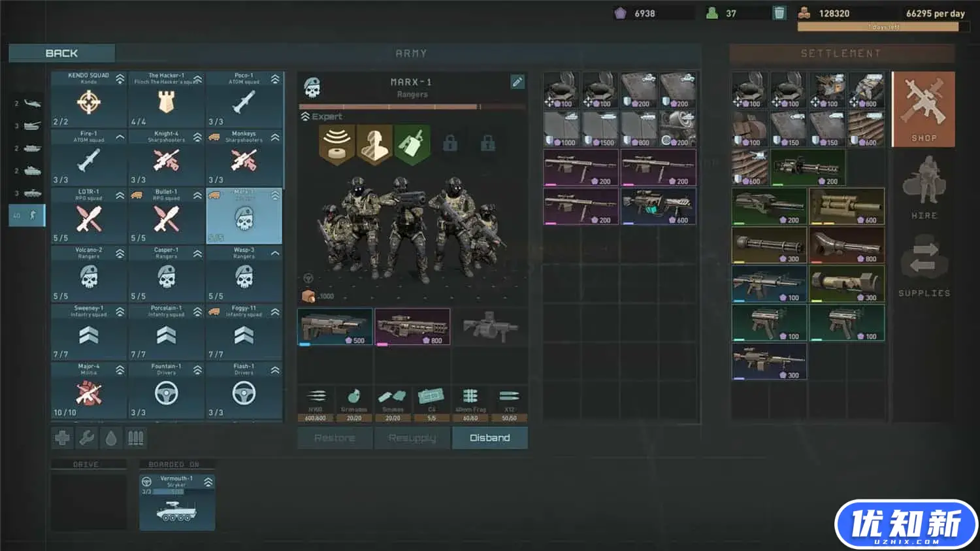
Task: Select the KENDO SQUAD crosshair unit card
Action: pos(89,99)
